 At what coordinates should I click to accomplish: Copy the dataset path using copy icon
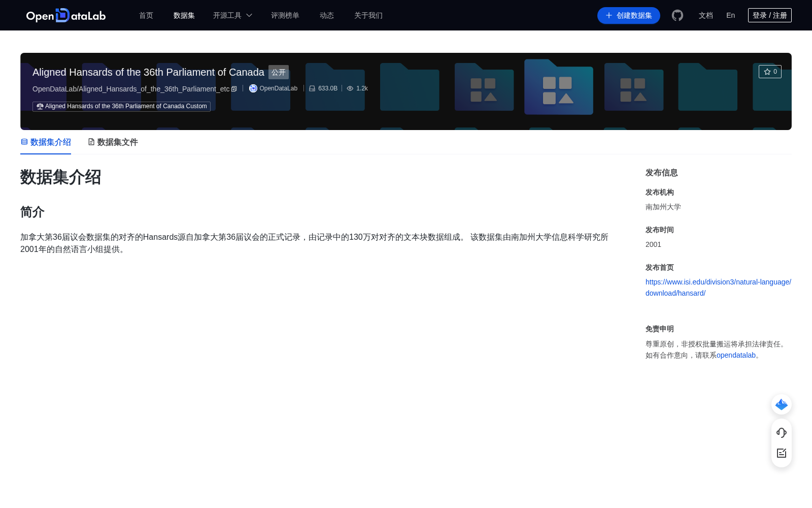point(234,89)
